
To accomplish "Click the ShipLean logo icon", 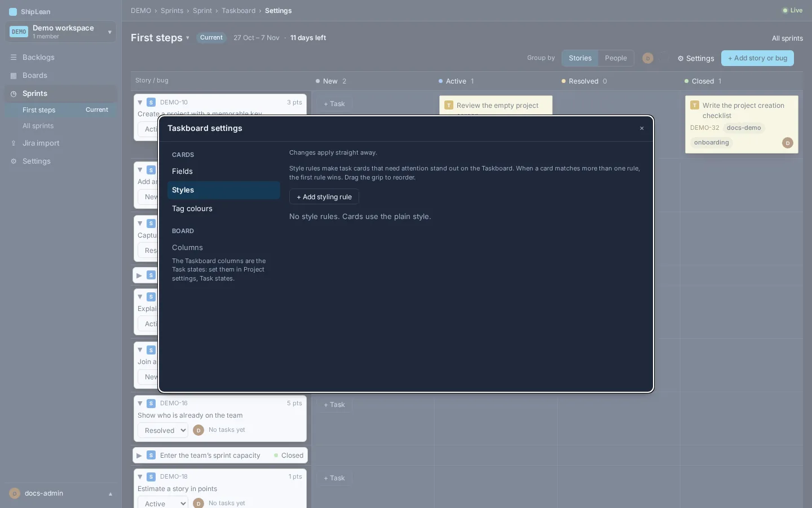I will (x=13, y=12).
